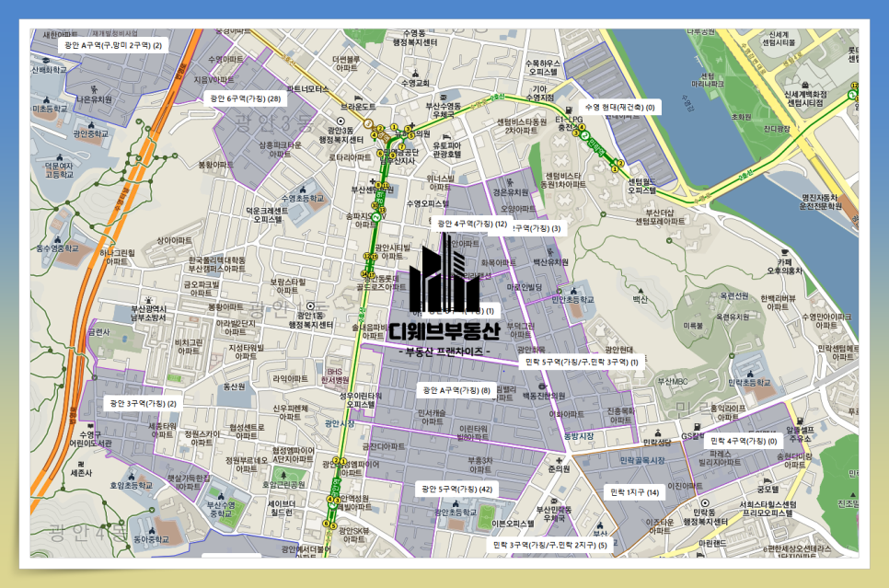The image size is (889, 588).
Task: Click the 민락골목시장 map text
Action: [642, 460]
